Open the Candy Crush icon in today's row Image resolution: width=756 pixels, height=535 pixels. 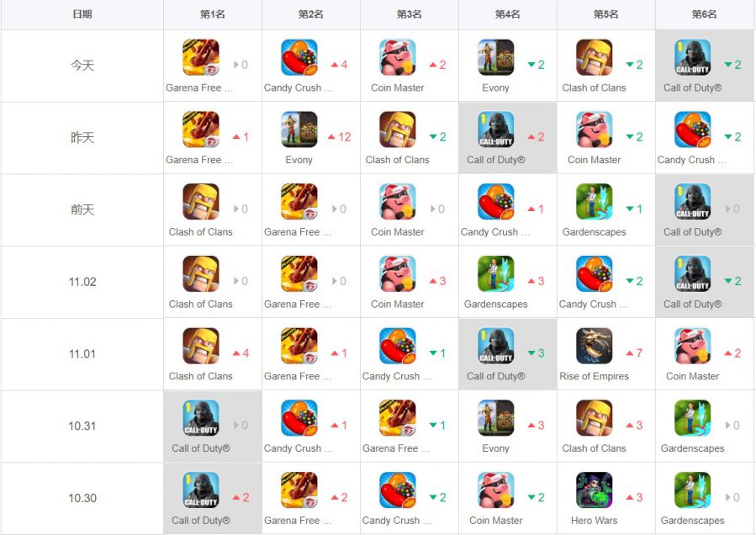pyautogui.click(x=299, y=57)
